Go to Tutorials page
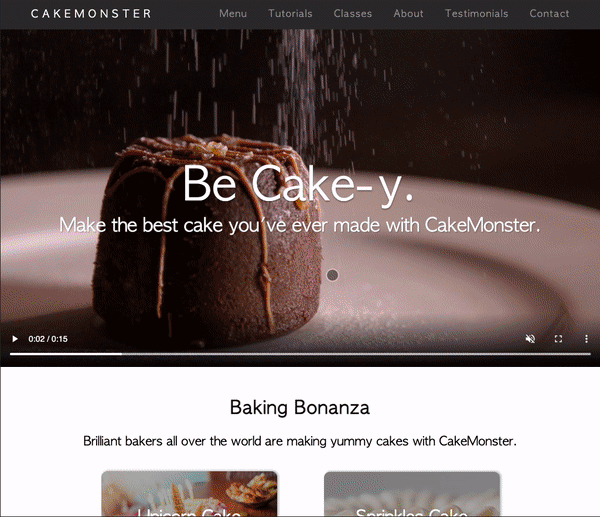 (290, 14)
